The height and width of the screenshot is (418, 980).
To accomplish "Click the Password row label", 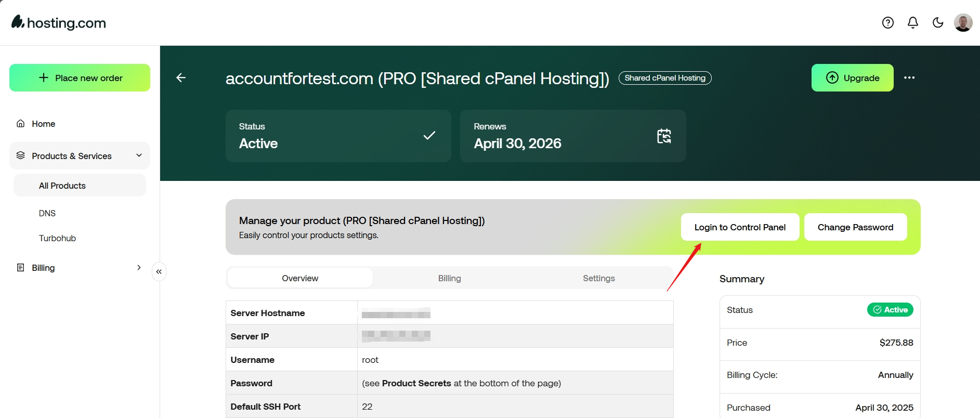I will (x=251, y=383).
